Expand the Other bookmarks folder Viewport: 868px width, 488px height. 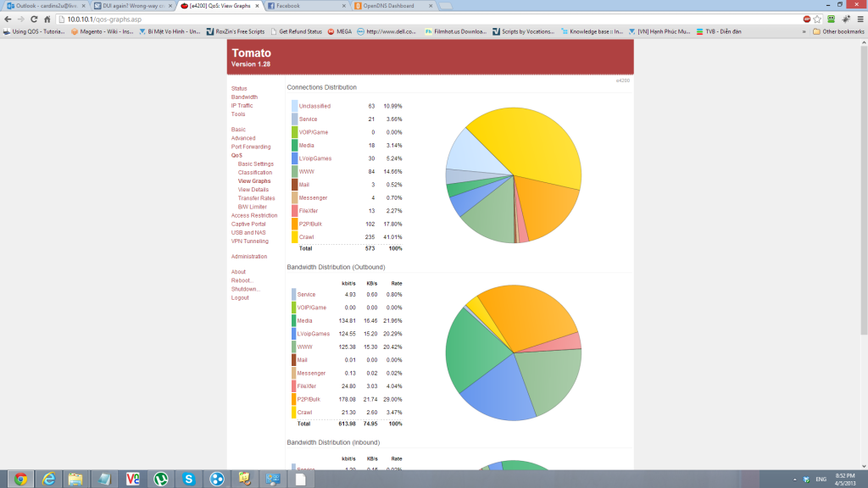(x=837, y=31)
